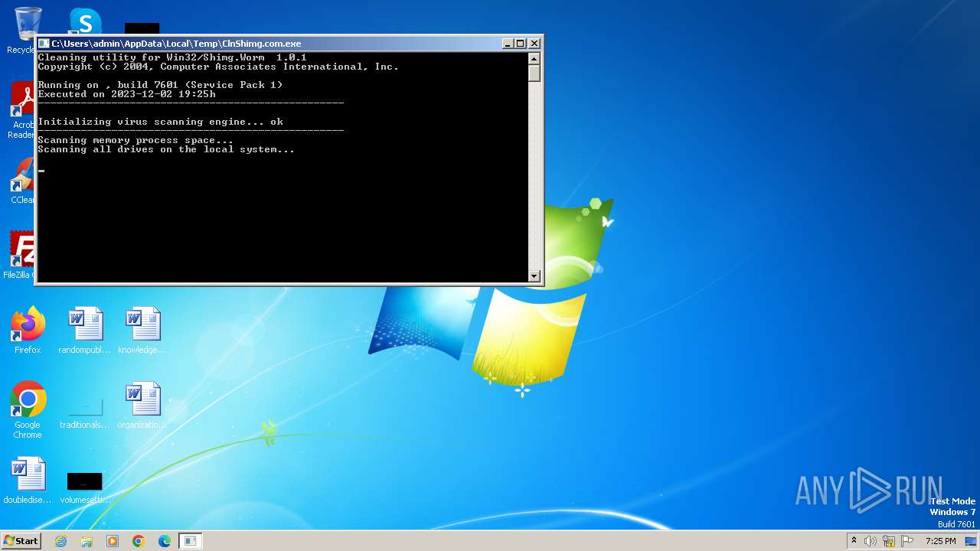Open the volume speaker tray icon

tap(871, 541)
